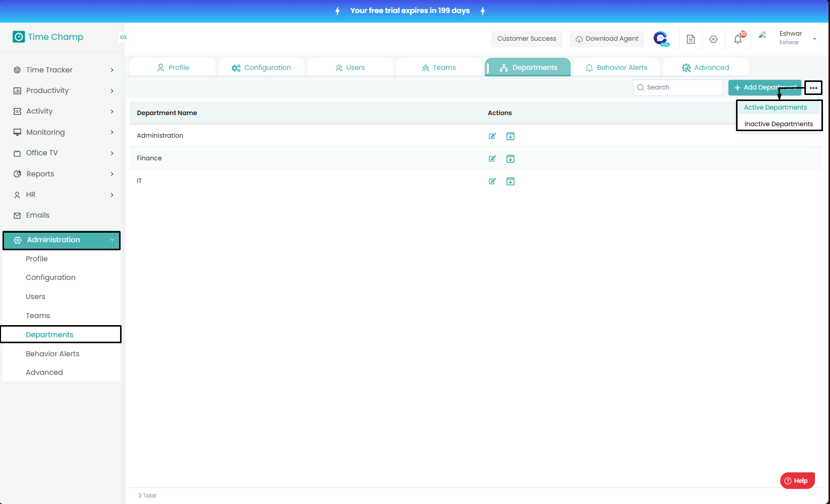830x504 pixels.
Task: Click the edit icon for Administration department
Action: (x=492, y=136)
